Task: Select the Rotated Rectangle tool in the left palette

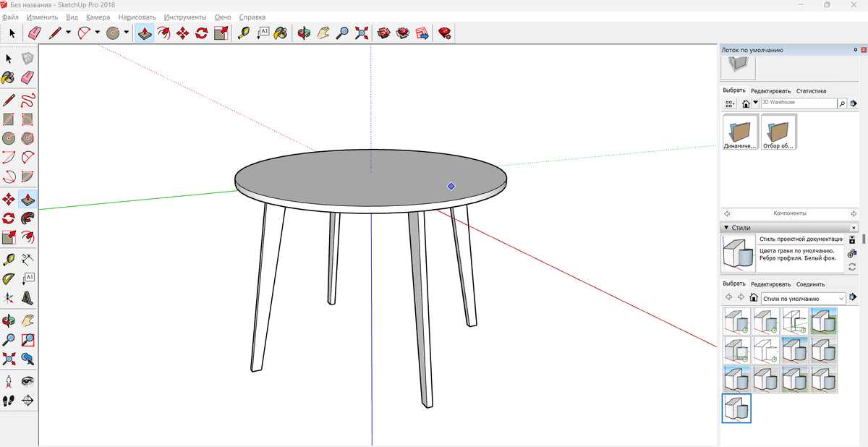Action: pos(27,119)
